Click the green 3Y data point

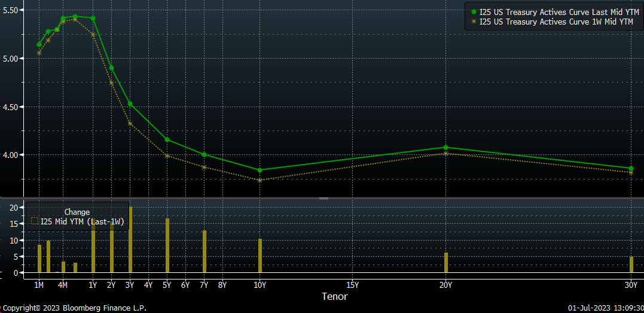coord(130,104)
